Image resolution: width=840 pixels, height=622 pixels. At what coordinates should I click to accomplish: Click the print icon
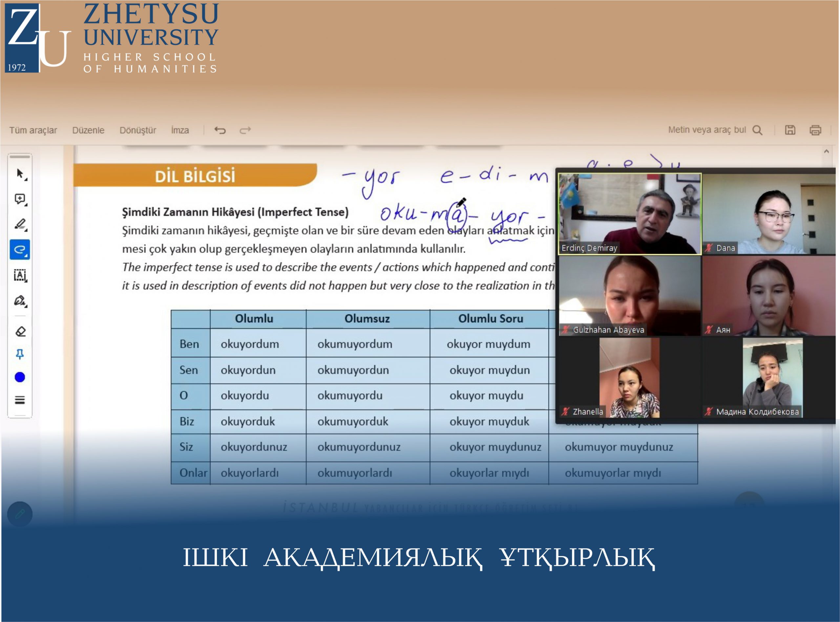coord(815,130)
